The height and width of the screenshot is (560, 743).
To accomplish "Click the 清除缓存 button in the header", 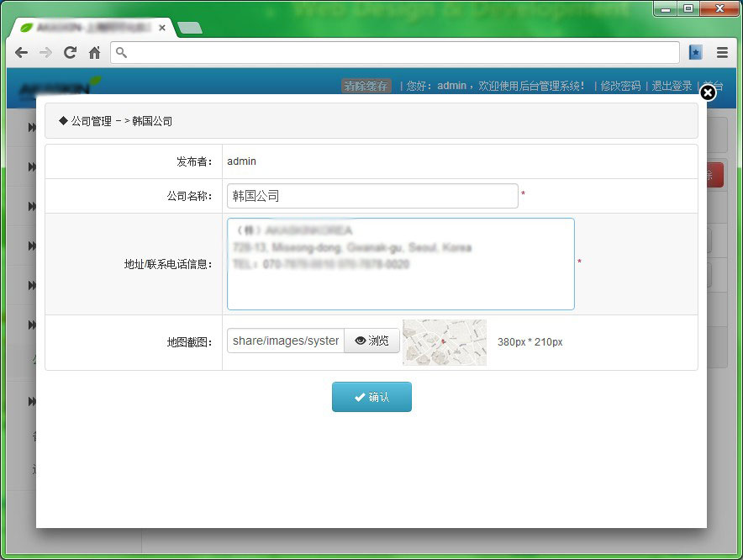I will (366, 86).
